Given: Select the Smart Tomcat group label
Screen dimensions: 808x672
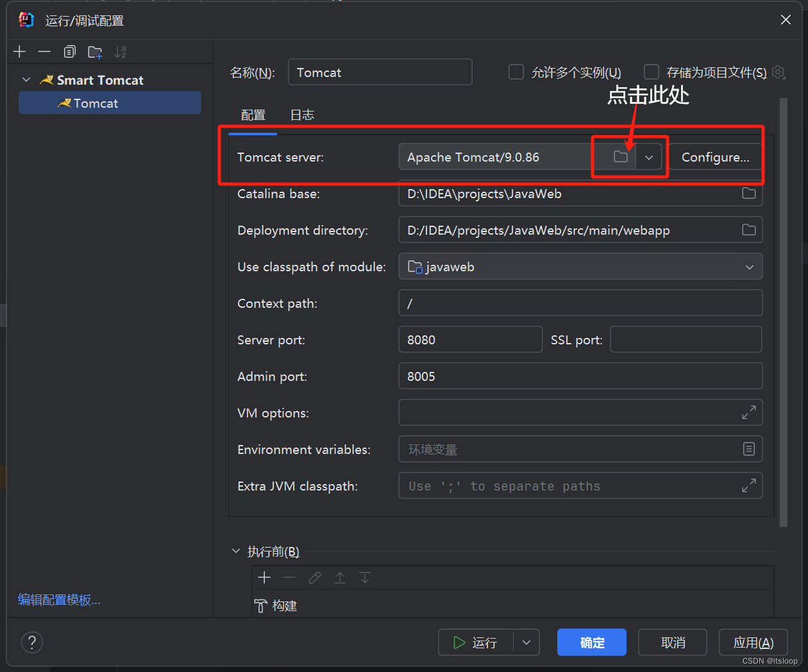Looking at the screenshot, I should pos(100,80).
